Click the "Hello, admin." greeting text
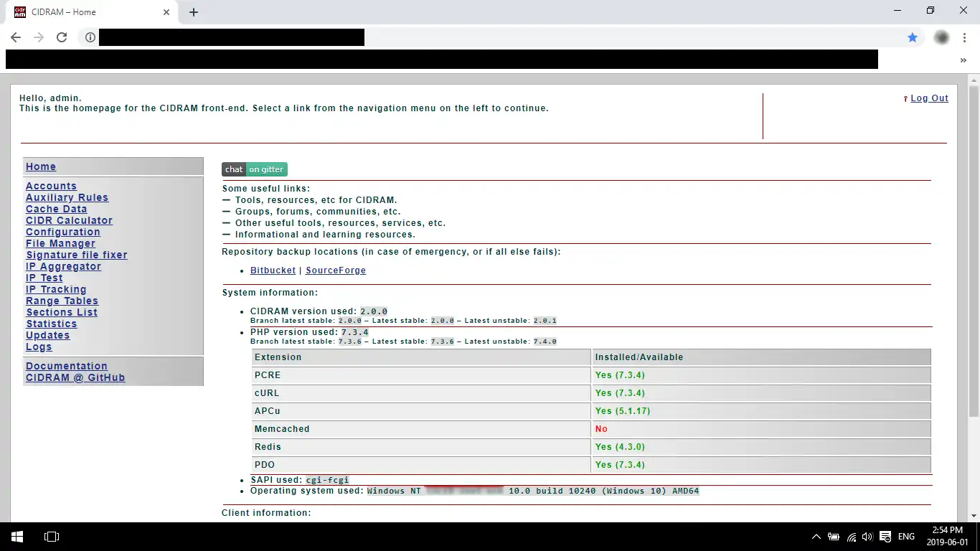This screenshot has width=980, height=551. (x=50, y=98)
